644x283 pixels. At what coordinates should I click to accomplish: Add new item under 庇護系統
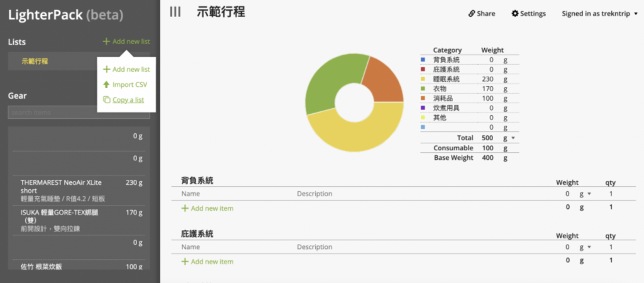coord(208,262)
